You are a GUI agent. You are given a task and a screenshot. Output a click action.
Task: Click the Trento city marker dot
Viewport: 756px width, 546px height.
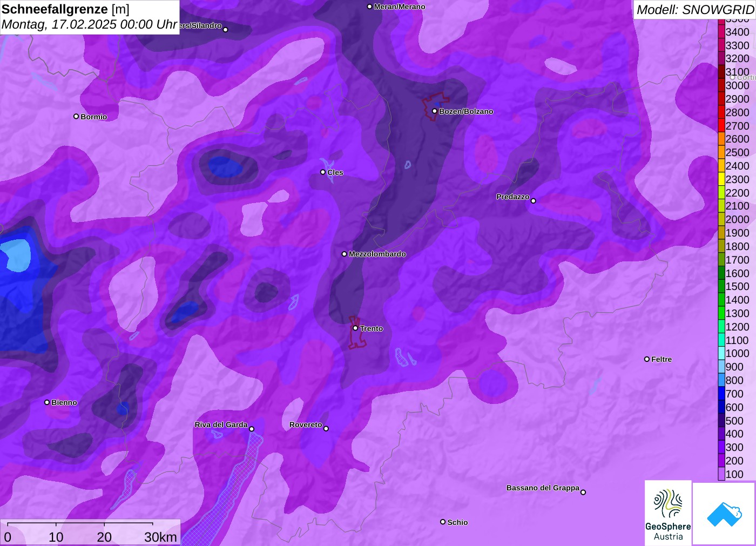click(x=355, y=328)
